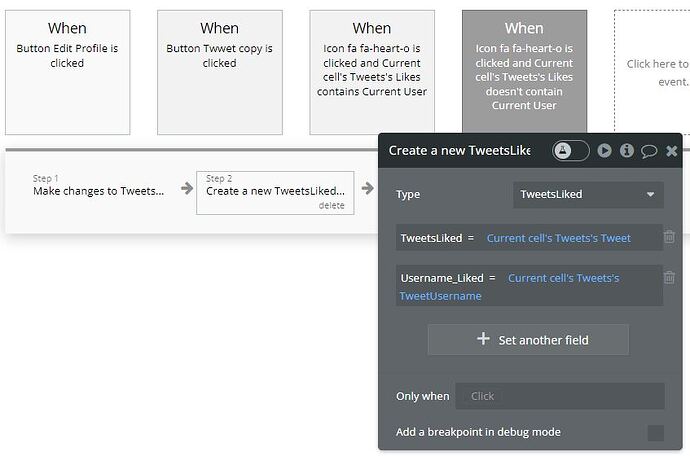Click the arrow between Step 1 and Step 2
Screen dimensions: 690x456
tap(187, 188)
